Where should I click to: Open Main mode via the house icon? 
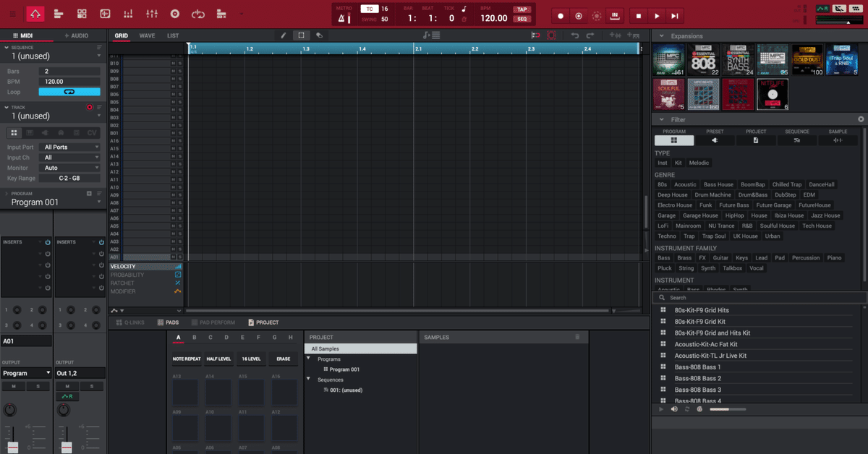pos(35,13)
